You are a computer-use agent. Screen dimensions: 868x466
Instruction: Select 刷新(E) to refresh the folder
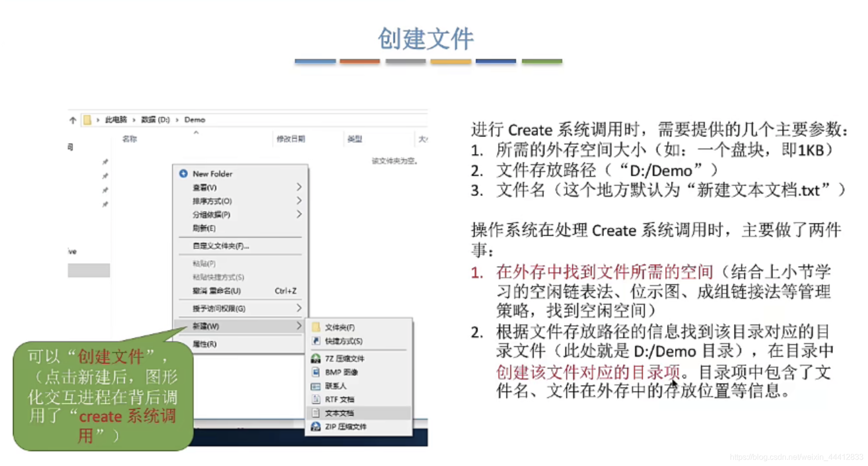tap(240, 228)
